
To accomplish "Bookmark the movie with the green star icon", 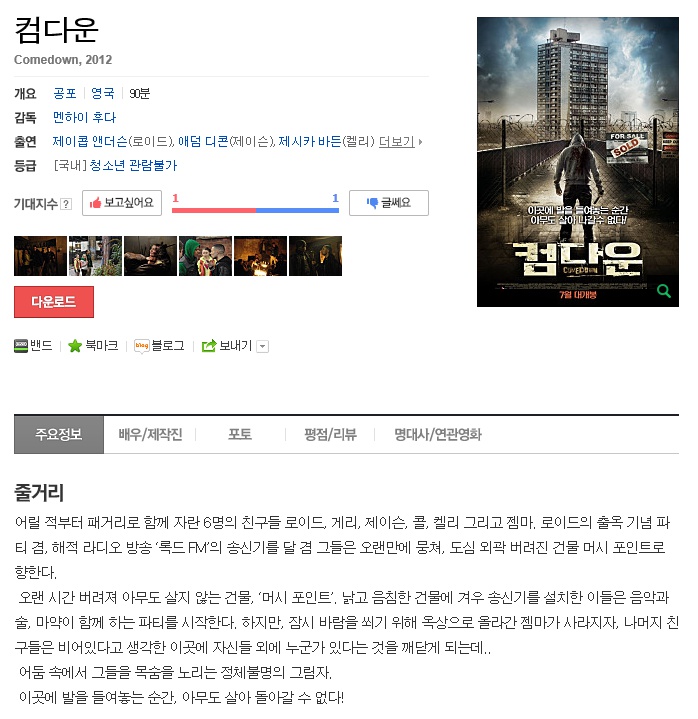I will (x=74, y=346).
